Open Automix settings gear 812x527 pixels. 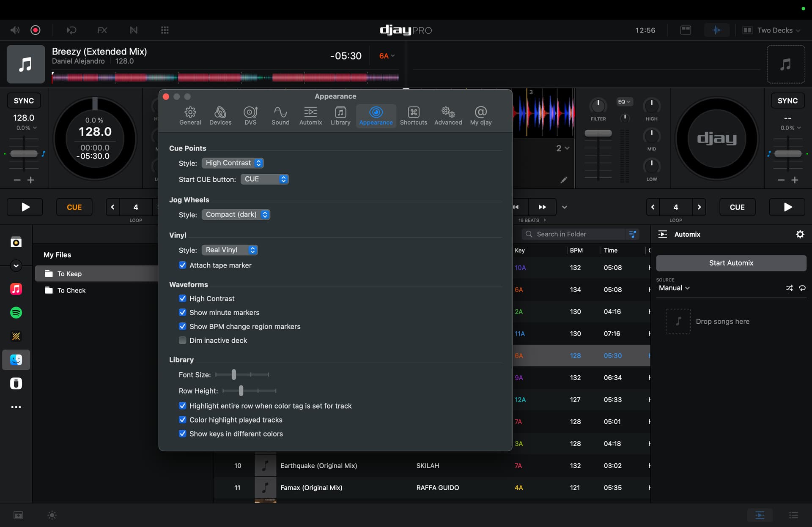click(800, 234)
